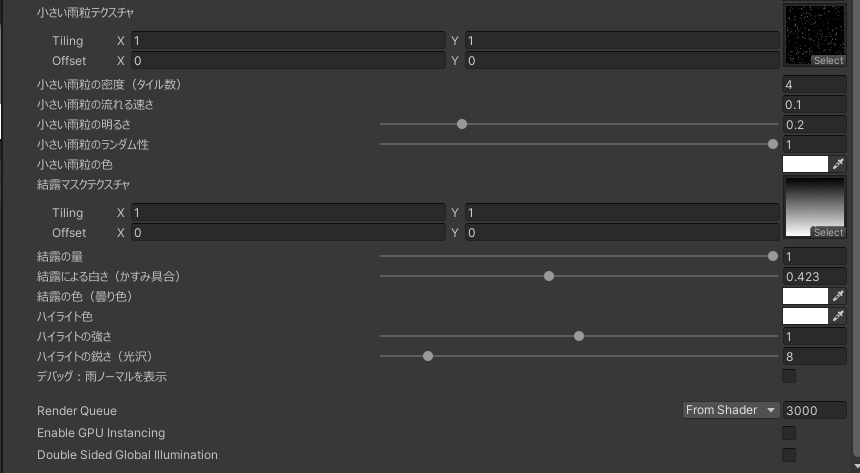The width and height of the screenshot is (860, 473).
Task: Click Render Queue value field 3000
Action: [x=814, y=410]
